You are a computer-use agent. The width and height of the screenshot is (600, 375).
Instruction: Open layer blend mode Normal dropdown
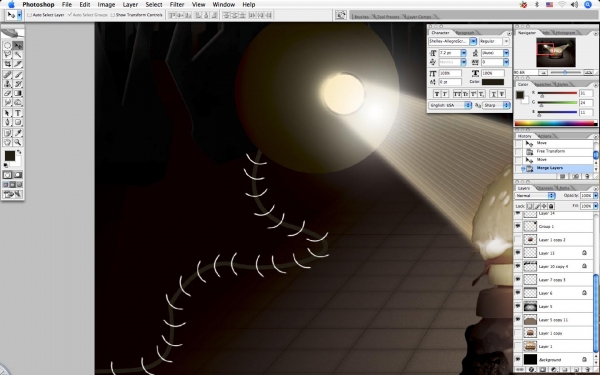[535, 196]
